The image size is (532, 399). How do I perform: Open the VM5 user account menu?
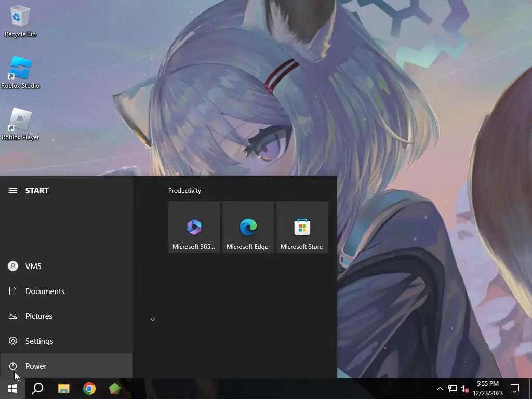(x=66, y=267)
